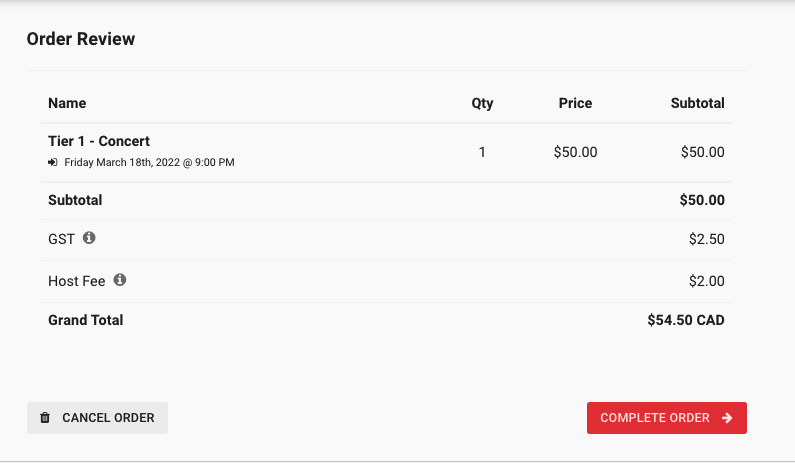The height and width of the screenshot is (463, 795).
Task: Click the $54.50 CAD grand total
Action: pyautogui.click(x=685, y=320)
